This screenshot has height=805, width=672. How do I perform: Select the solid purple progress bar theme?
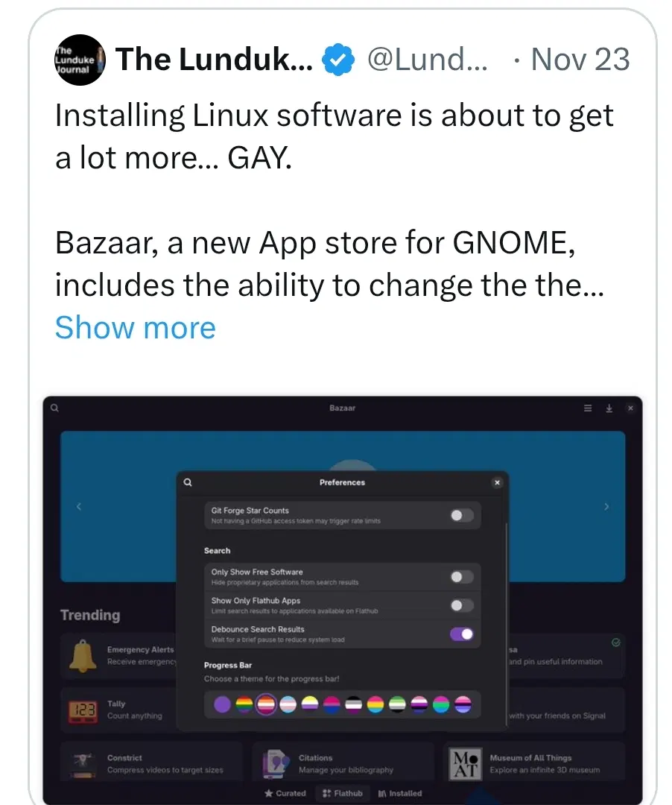[222, 704]
